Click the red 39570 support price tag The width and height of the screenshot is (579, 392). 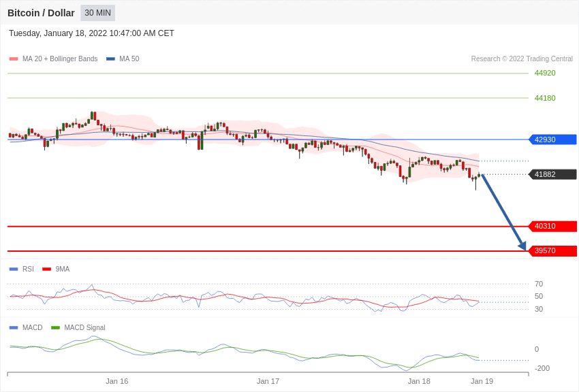pyautogui.click(x=553, y=250)
